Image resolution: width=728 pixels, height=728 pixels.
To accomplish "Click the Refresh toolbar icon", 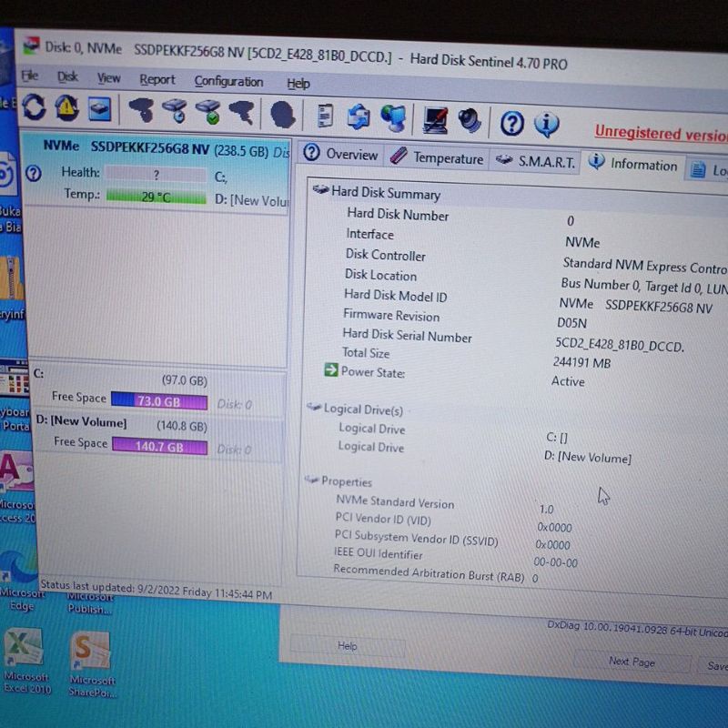I will coord(35,107).
